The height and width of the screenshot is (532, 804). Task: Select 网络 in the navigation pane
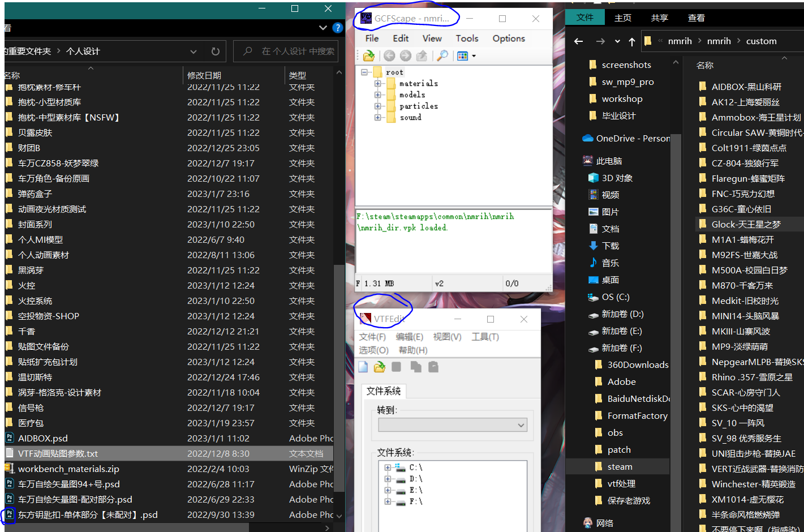pos(598,523)
